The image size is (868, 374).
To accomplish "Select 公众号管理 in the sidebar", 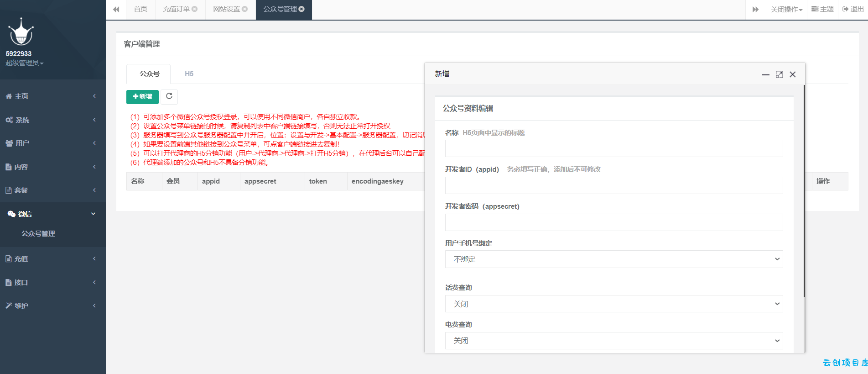I will tap(38, 233).
